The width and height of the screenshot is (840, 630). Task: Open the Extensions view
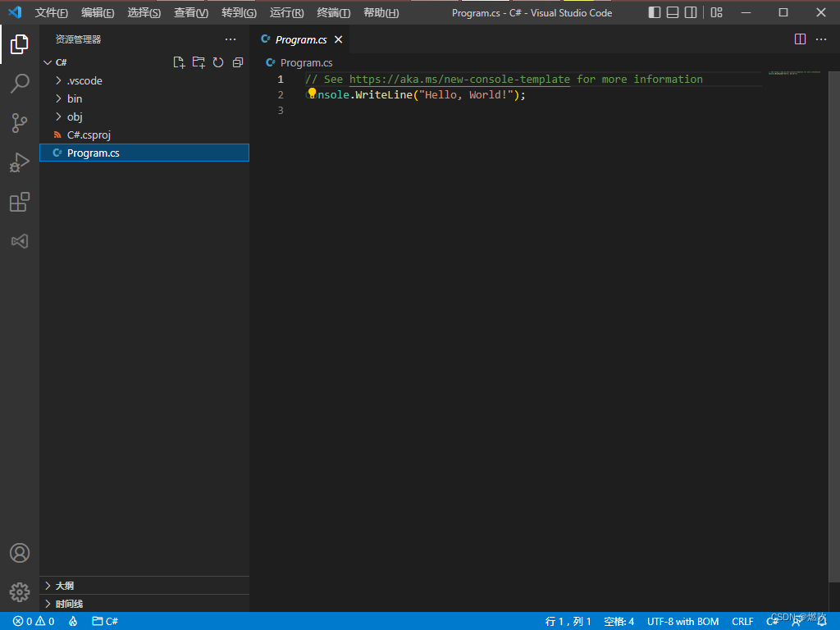pyautogui.click(x=20, y=202)
